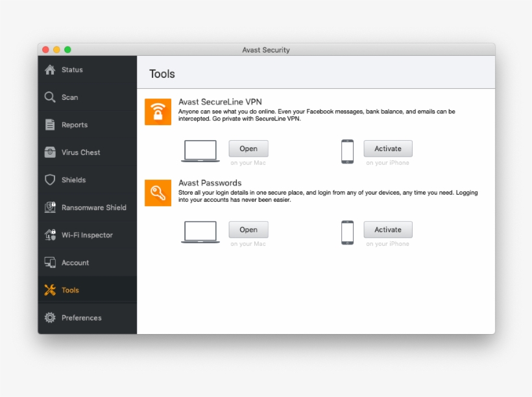The height and width of the screenshot is (397, 532).
Task: Click the Scan magnifying glass icon
Action: (x=50, y=97)
